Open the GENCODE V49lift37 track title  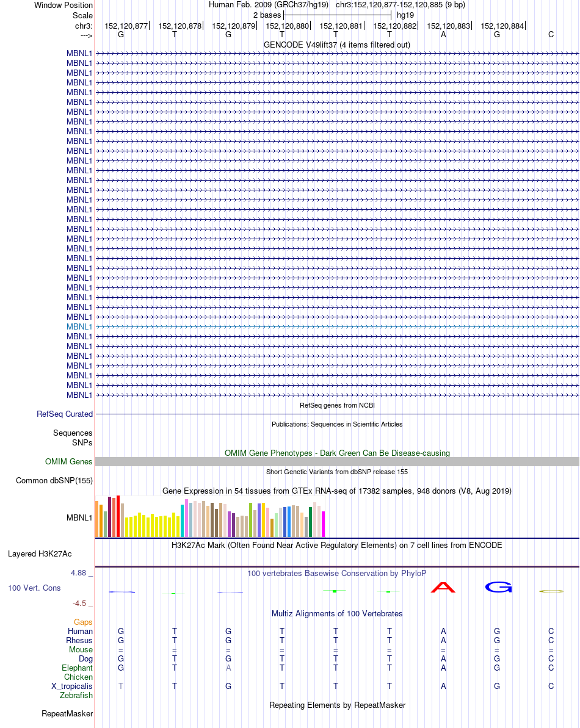tap(336, 45)
